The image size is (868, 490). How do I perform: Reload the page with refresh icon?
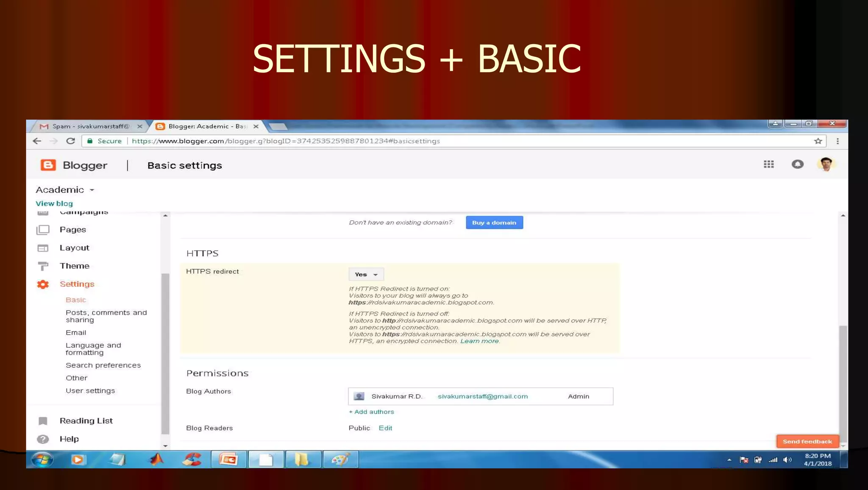point(70,141)
